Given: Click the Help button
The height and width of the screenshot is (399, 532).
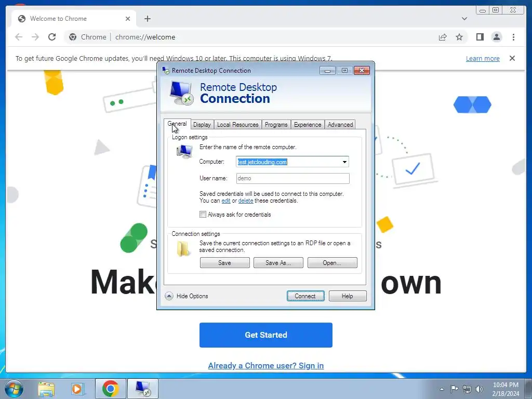Looking at the screenshot, I should pos(348,296).
